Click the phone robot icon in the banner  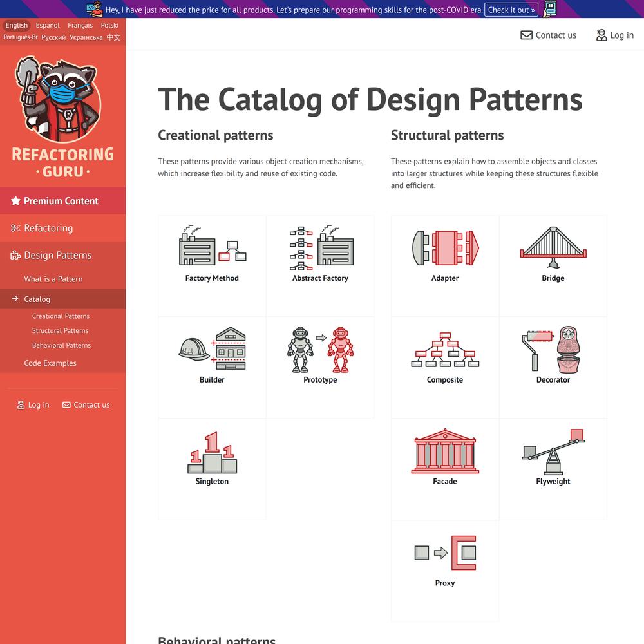click(x=550, y=9)
